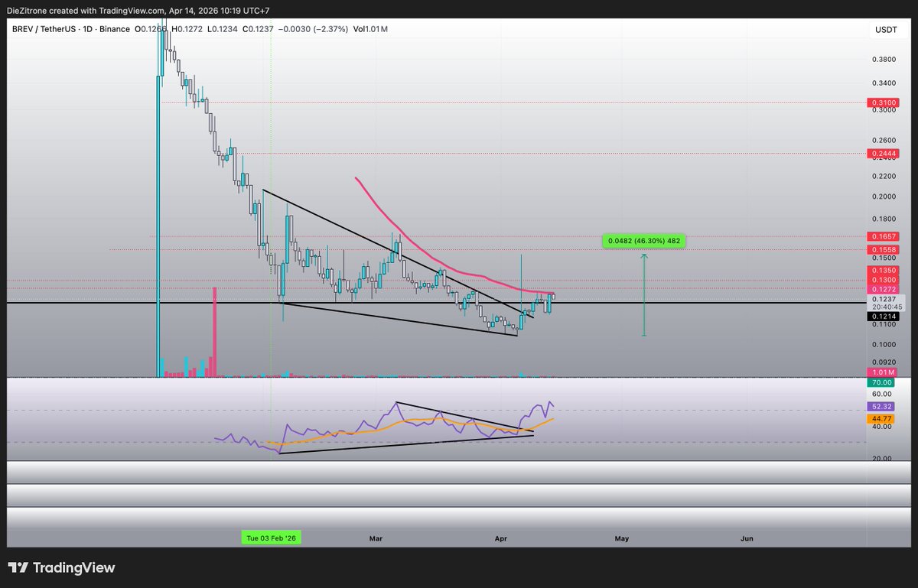Click the purple 52.32 RSI value label
The width and height of the screenshot is (918, 588).
(882, 406)
